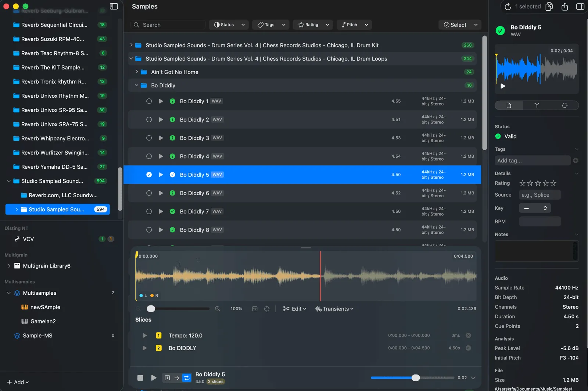Select the Bo Diddly 6 radio circle
588x391 pixels.
(x=149, y=193)
